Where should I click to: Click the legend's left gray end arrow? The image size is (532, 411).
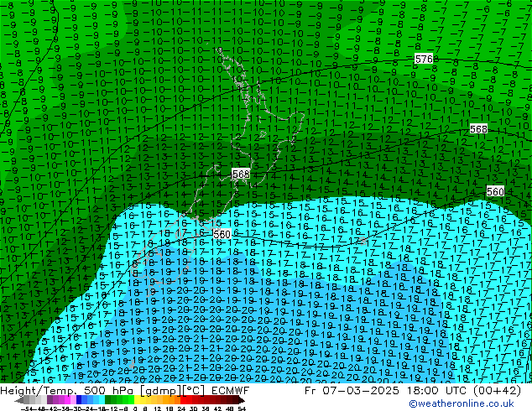coord(19,401)
